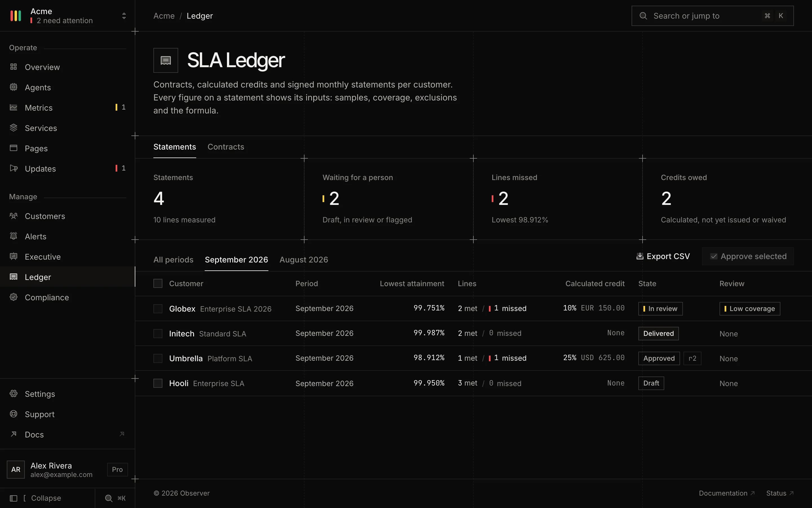Open the Ledger item in sidebar
The width and height of the screenshot is (812, 508).
67,277
